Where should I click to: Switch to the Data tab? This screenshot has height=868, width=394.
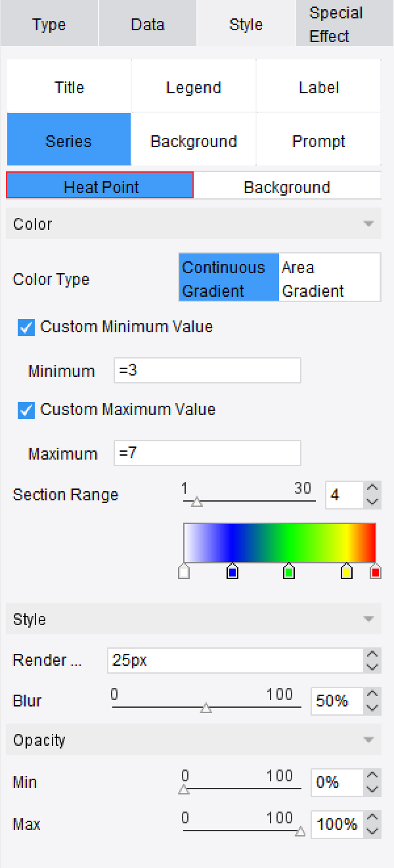(x=148, y=24)
